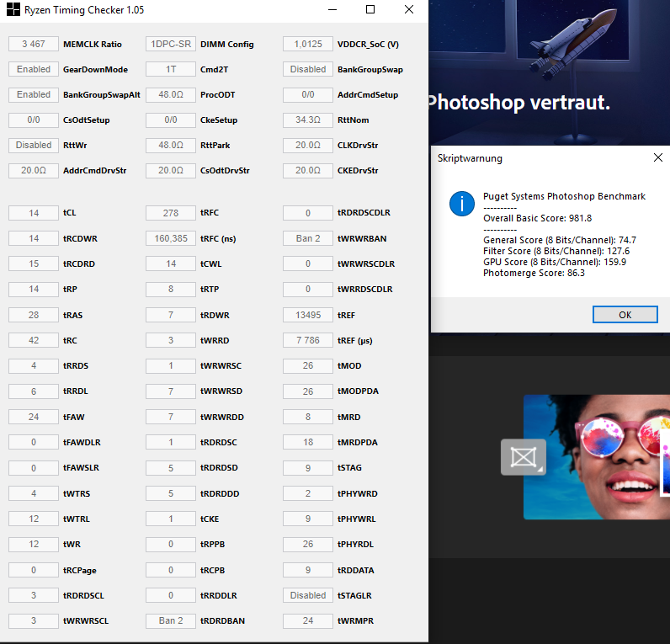The height and width of the screenshot is (644, 670).
Task: Select the tRRDL value 6
Action: click(x=34, y=391)
